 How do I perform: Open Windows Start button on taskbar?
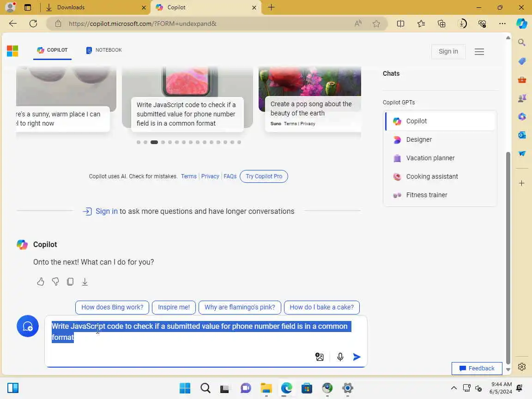click(185, 388)
